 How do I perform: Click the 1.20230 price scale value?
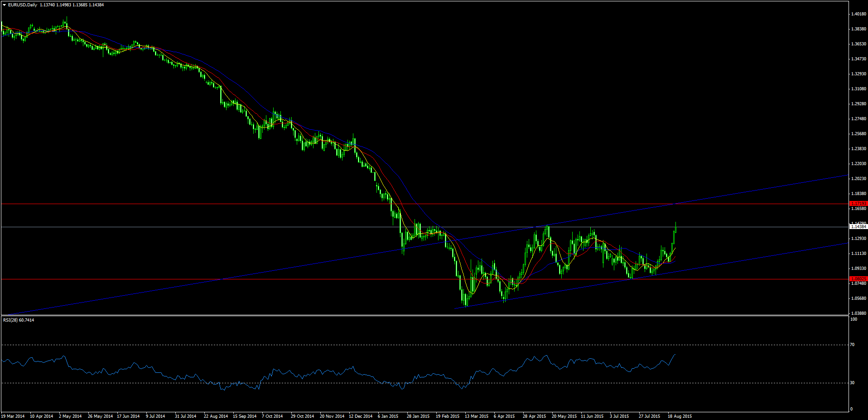pyautogui.click(x=859, y=179)
